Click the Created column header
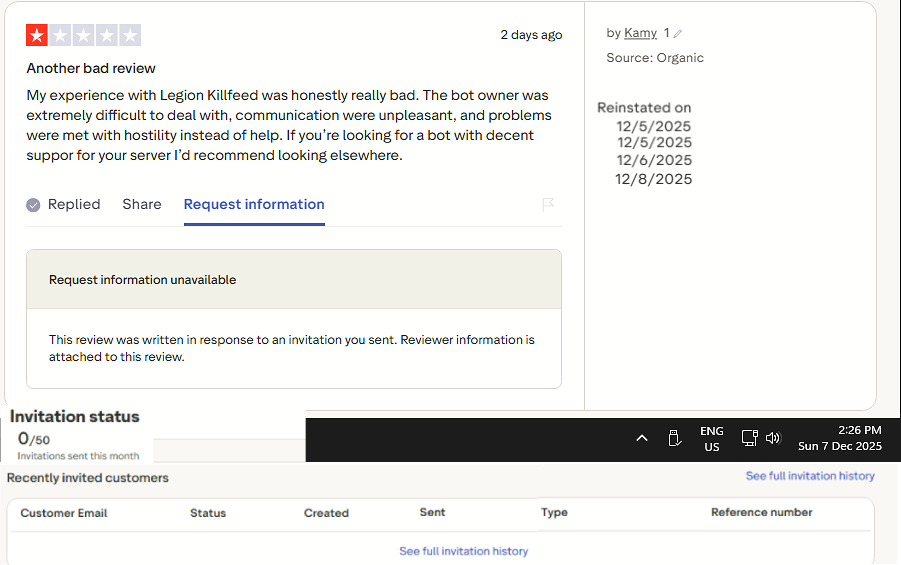901x565 pixels. coord(326,513)
